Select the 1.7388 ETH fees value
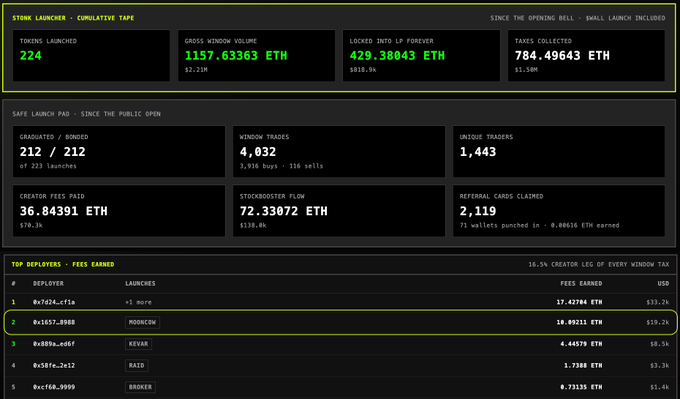 [x=583, y=366]
